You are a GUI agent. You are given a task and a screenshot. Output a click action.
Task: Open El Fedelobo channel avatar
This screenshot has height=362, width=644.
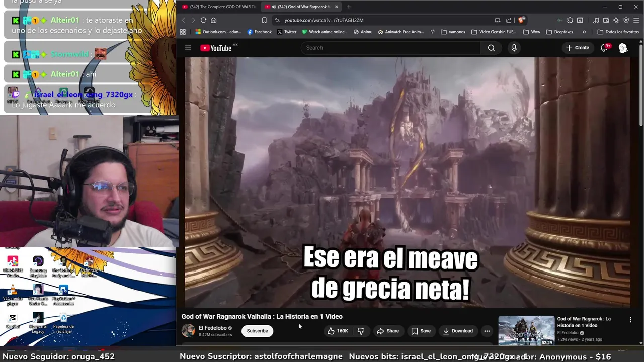pyautogui.click(x=188, y=330)
